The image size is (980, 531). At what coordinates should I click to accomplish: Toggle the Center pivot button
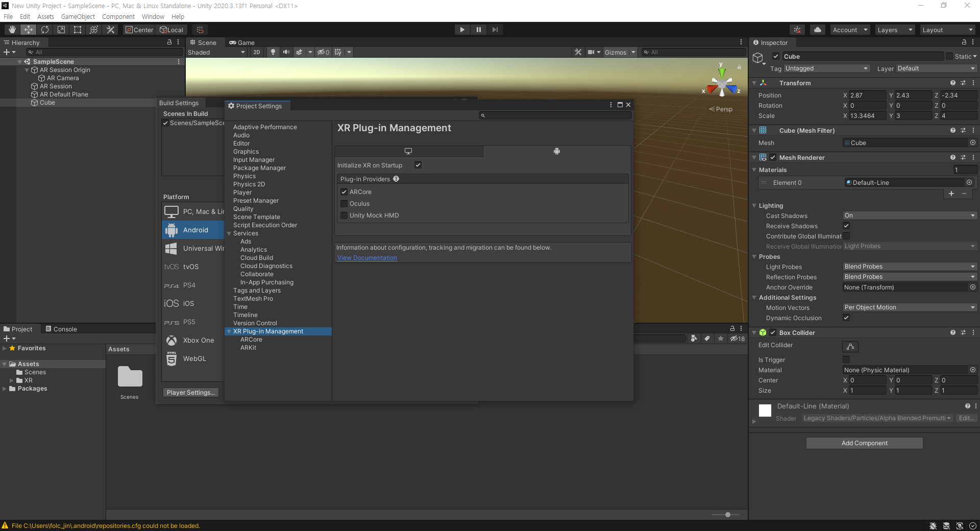pyautogui.click(x=139, y=30)
